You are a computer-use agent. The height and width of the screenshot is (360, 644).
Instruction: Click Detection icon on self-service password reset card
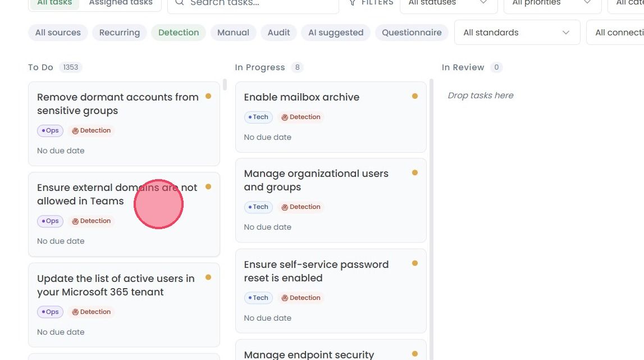(x=285, y=298)
